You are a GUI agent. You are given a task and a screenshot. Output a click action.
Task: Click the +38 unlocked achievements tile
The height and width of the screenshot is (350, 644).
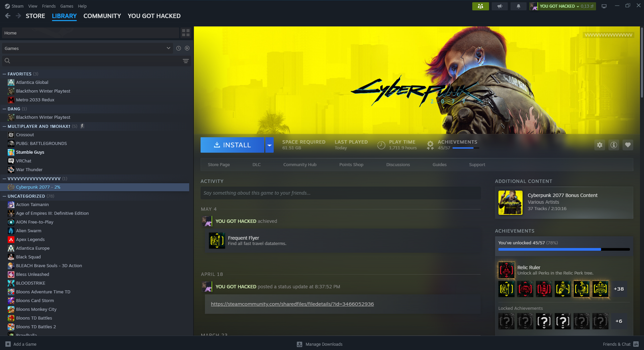pyautogui.click(x=619, y=289)
